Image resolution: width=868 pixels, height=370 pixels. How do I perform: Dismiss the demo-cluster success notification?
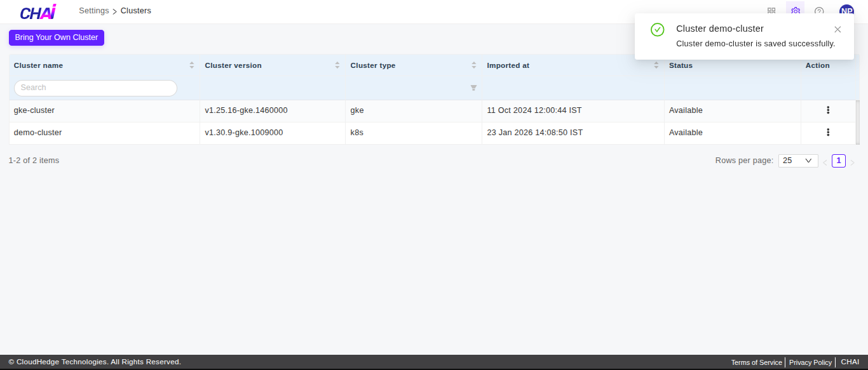click(837, 29)
